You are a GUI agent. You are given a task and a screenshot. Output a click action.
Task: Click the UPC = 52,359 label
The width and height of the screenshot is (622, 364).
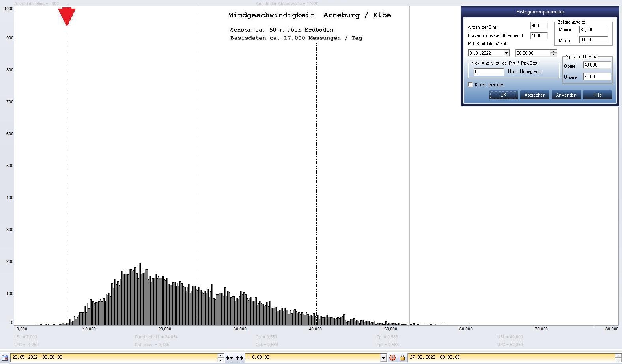click(x=510, y=345)
